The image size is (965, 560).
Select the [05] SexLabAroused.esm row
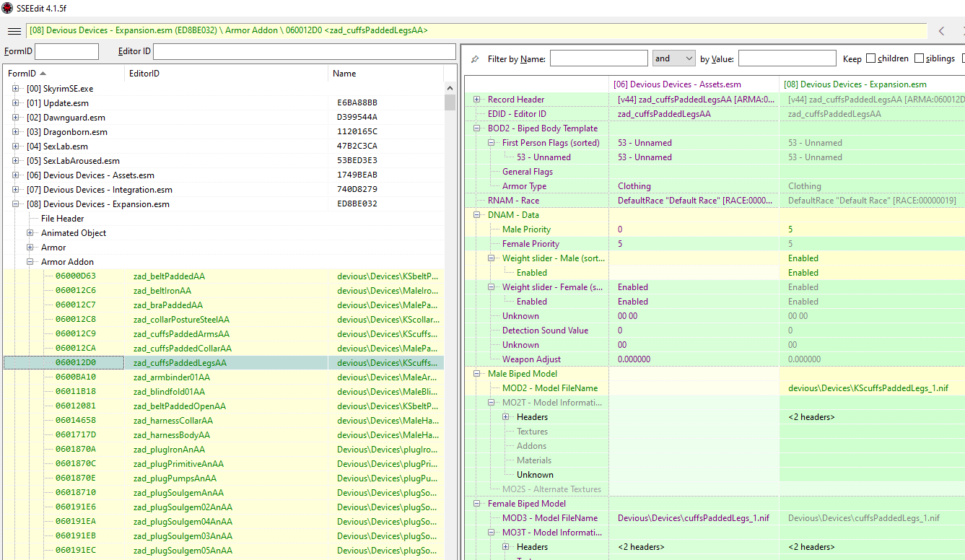224,161
